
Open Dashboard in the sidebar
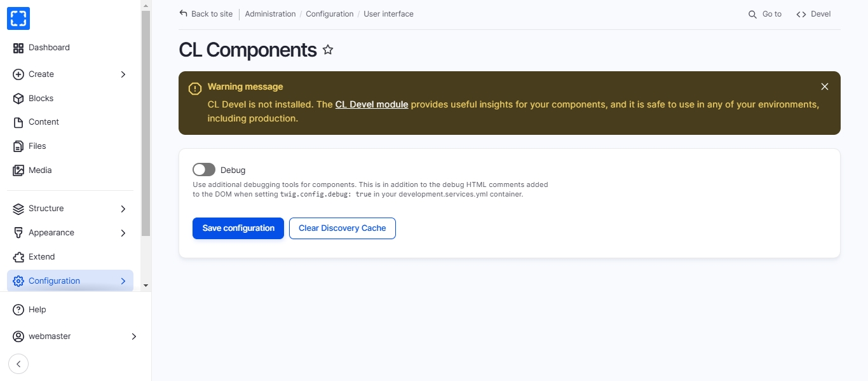[x=49, y=48]
